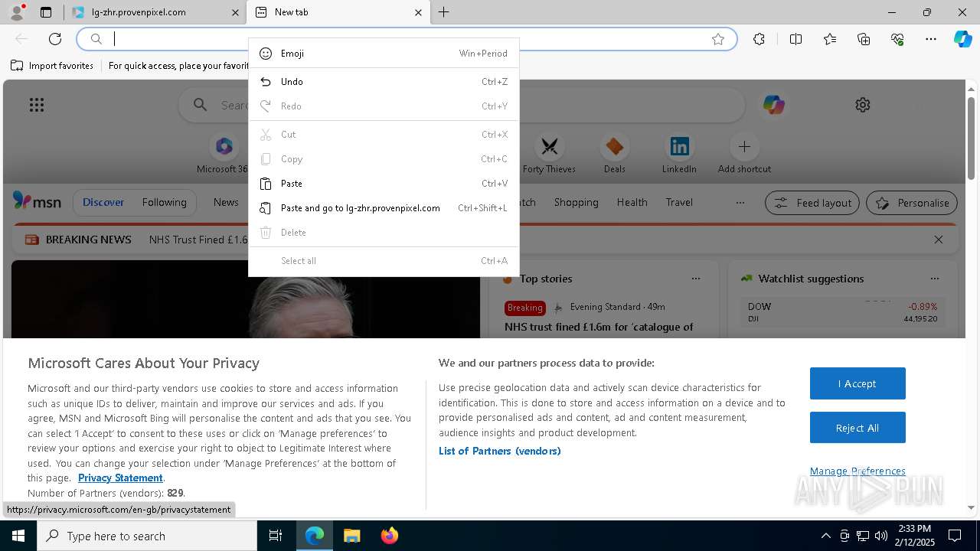Viewport: 980px width, 551px height.
Task: Click the Personalise button
Action: click(x=911, y=203)
